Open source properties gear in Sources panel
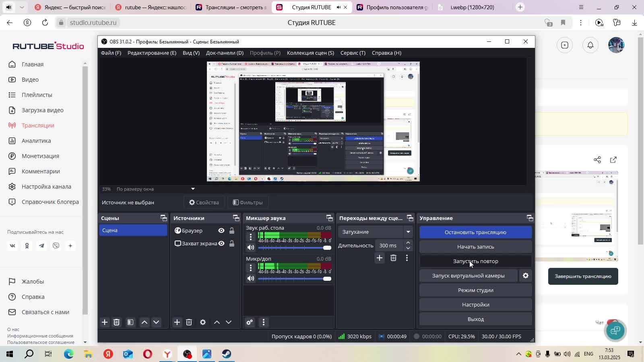 pos(203,322)
